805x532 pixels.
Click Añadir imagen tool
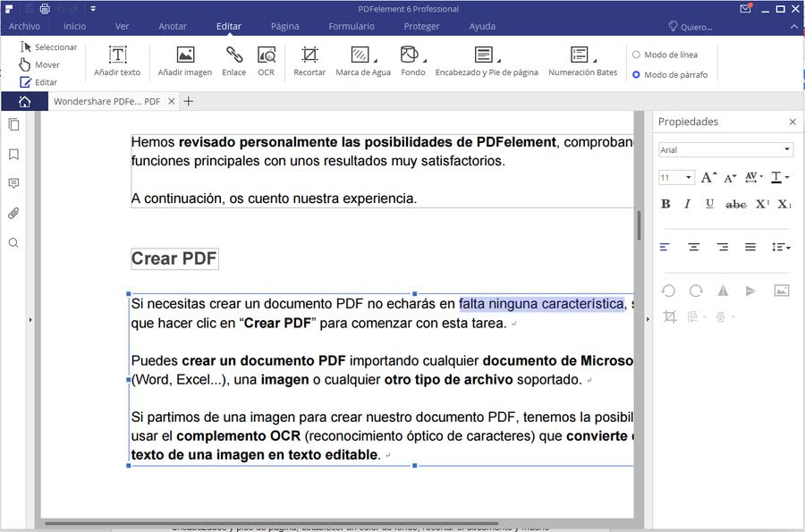coord(185,61)
